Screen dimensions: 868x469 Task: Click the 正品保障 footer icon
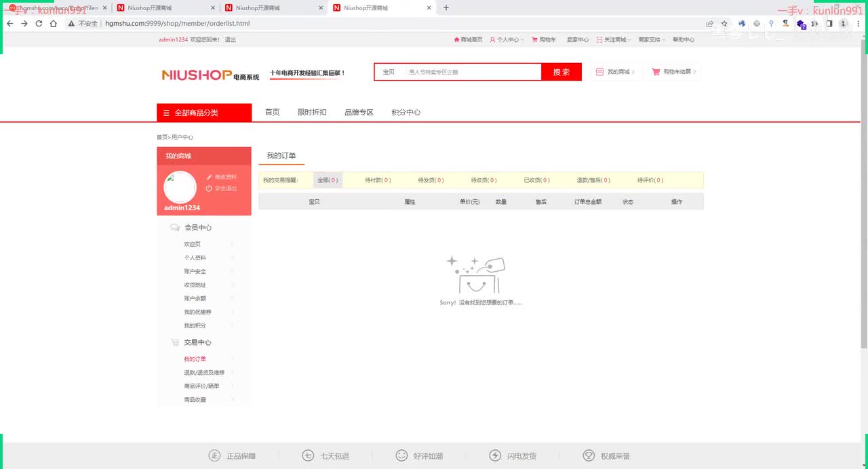(215, 455)
